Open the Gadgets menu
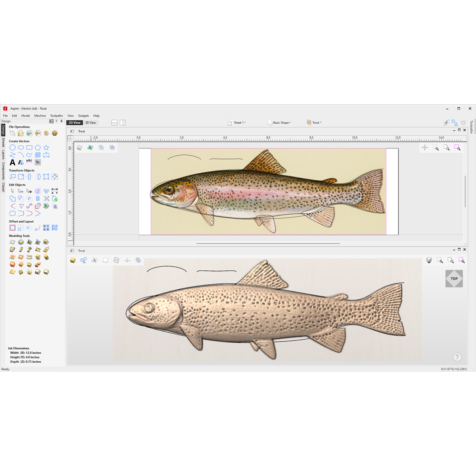Viewport: 476px width, 476px height. (x=83, y=116)
